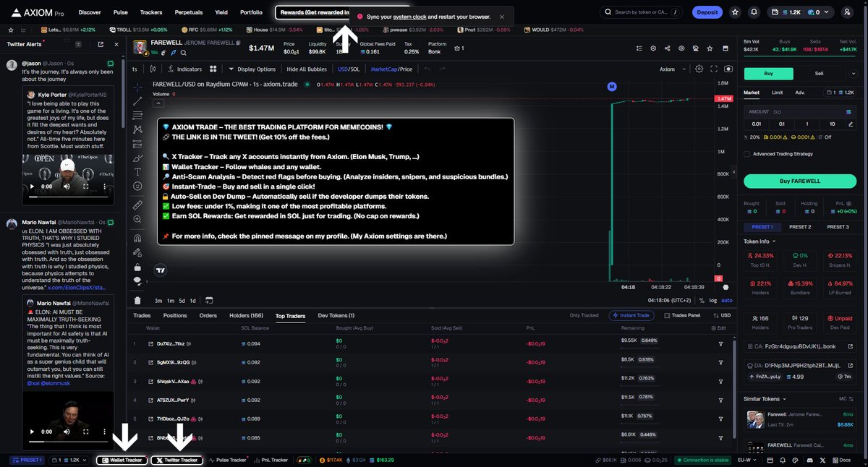Toggle percent scale on chart
The height and width of the screenshot is (467, 868).
tap(702, 300)
